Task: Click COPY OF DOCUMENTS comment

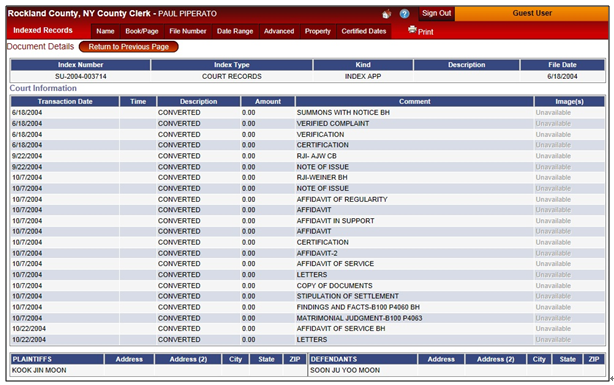Action: click(334, 286)
